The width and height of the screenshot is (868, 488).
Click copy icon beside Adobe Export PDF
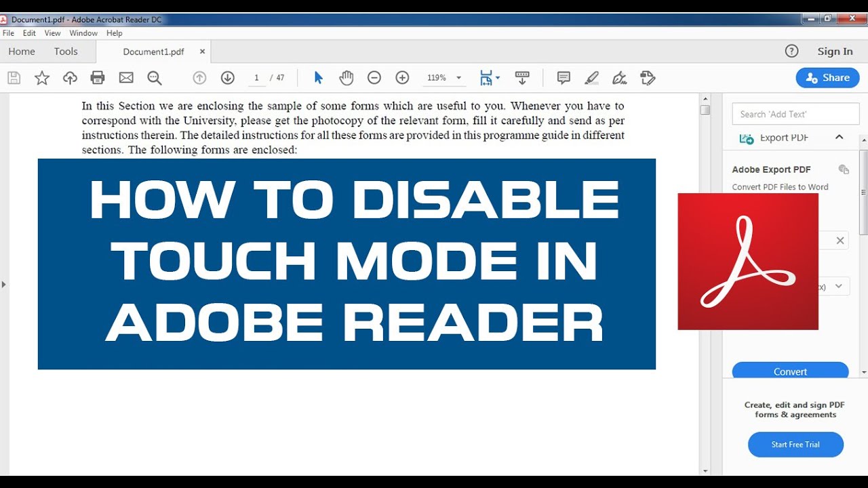pyautogui.click(x=844, y=169)
